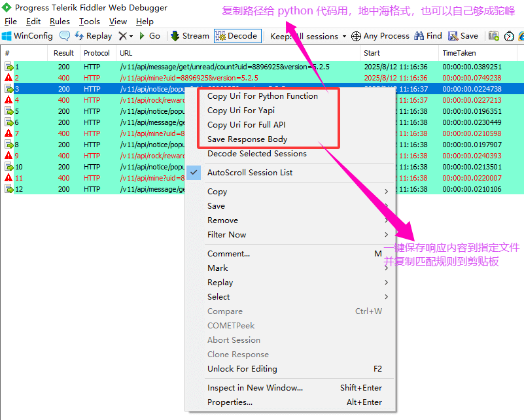Click time 00:00:00.0197907 in session 8
This screenshot has height=420, width=524.
click(472, 145)
